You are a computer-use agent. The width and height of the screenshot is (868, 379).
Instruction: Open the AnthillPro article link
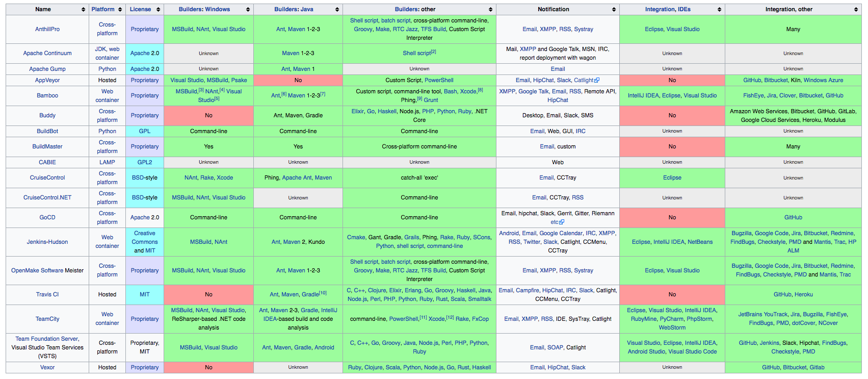coord(47,29)
